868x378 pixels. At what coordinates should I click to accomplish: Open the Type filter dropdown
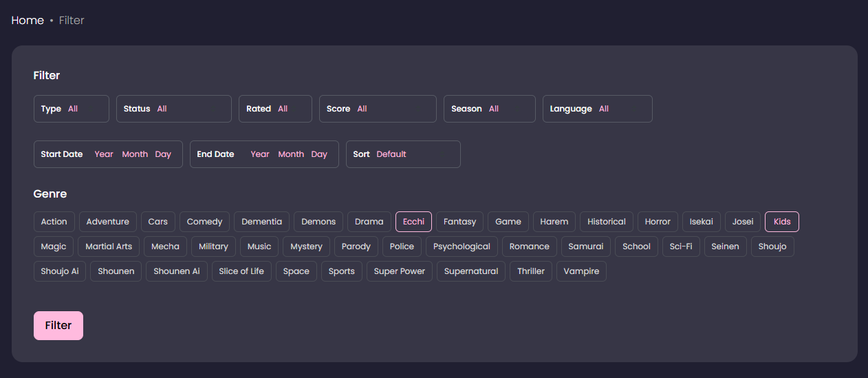72,109
